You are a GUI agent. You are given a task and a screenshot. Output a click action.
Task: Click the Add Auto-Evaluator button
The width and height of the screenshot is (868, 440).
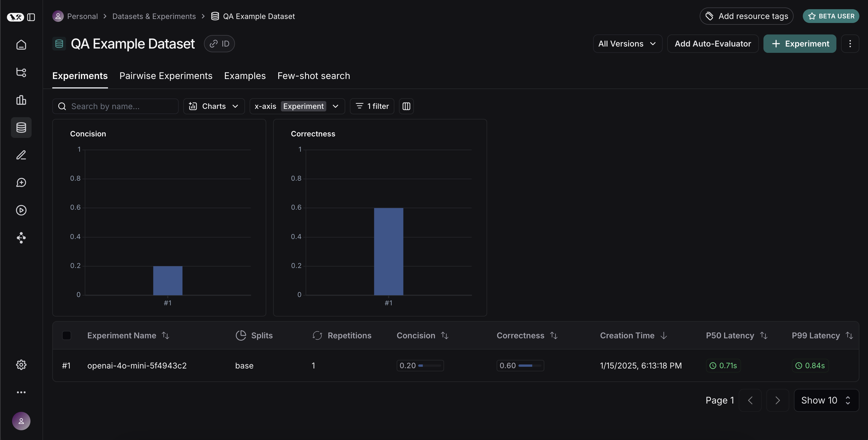712,44
